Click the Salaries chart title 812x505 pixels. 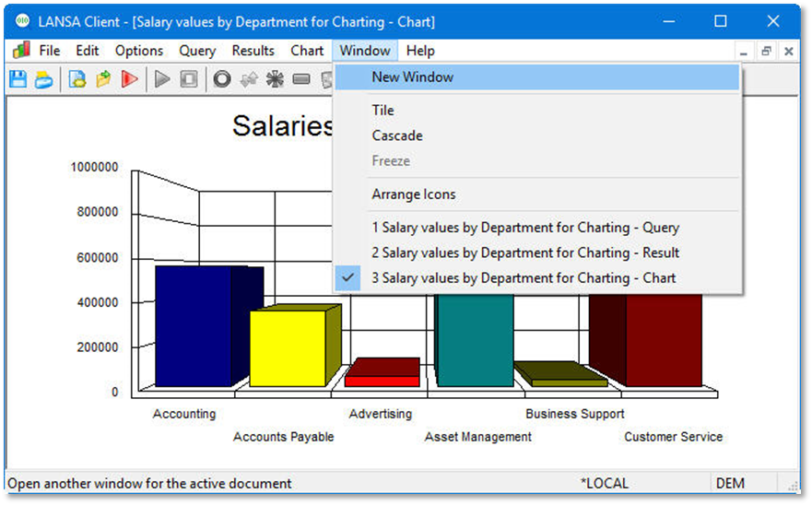point(283,126)
